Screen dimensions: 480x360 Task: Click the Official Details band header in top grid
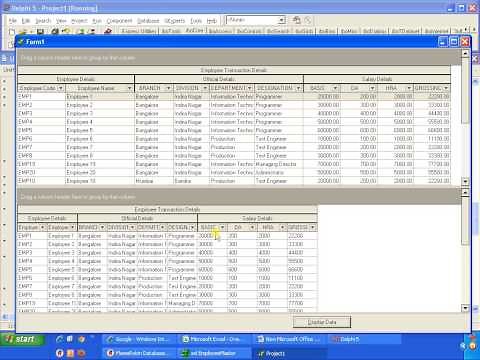(219, 79)
